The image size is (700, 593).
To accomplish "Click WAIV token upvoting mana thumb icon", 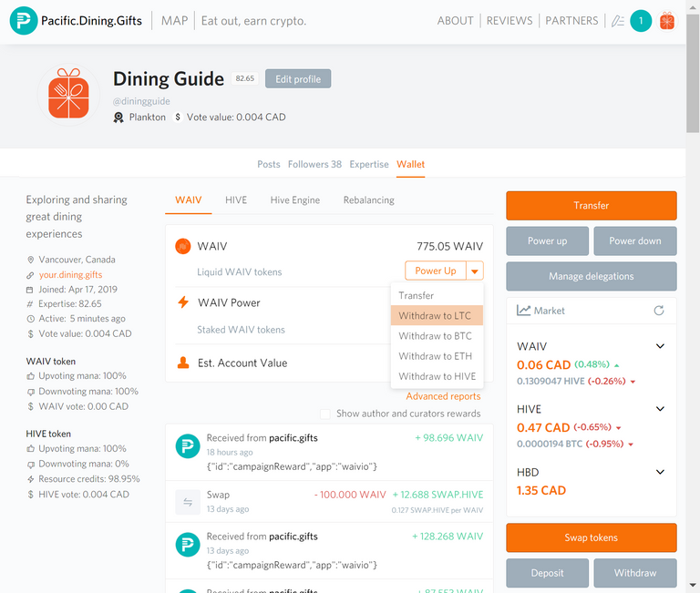I will click(x=30, y=376).
